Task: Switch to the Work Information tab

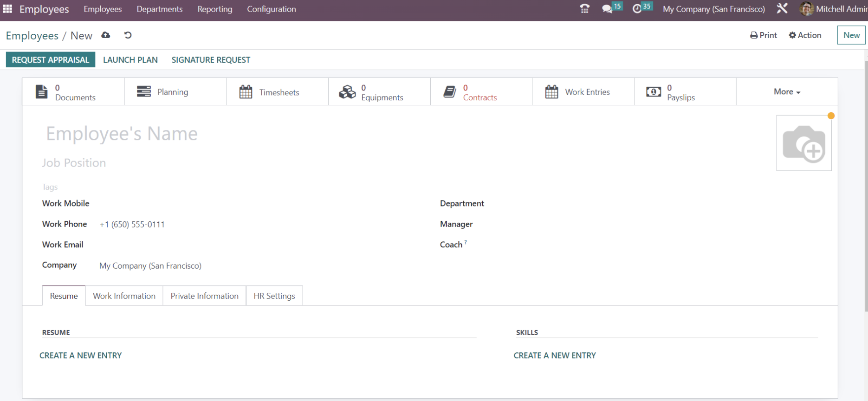Action: (x=124, y=296)
